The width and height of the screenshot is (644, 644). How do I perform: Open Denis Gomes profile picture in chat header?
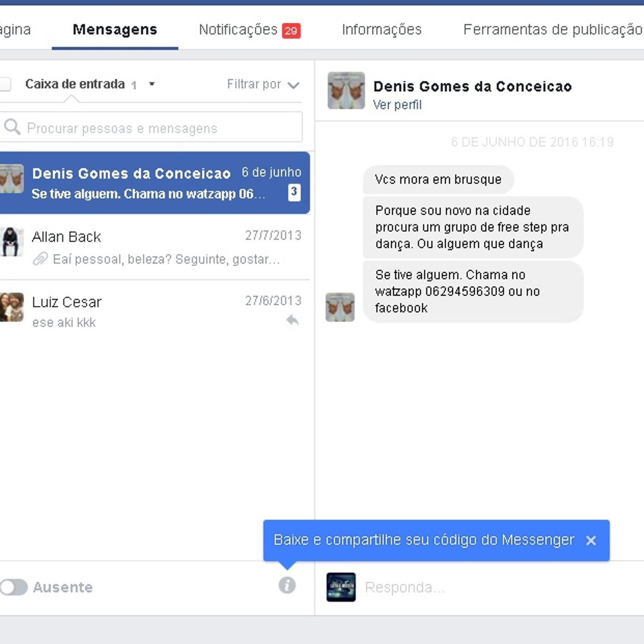click(x=346, y=91)
